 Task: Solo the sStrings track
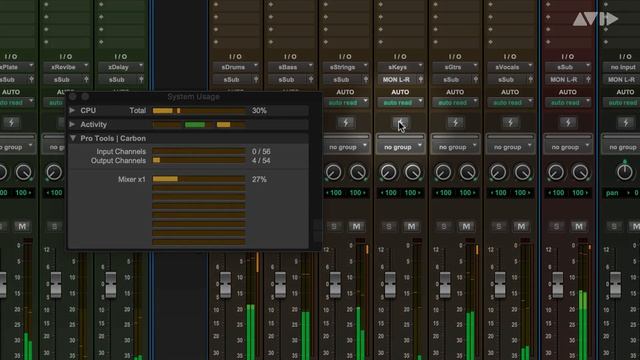(x=334, y=227)
